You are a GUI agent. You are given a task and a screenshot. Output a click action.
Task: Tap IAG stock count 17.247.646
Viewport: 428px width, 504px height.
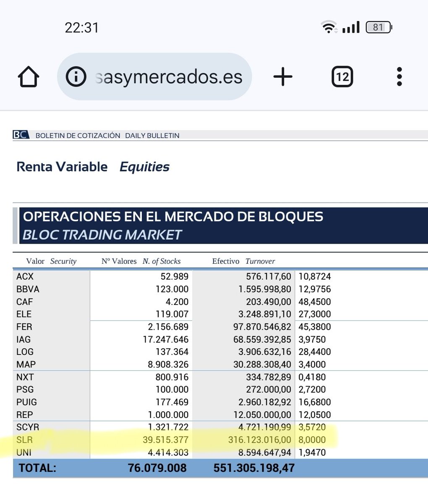[166, 339]
